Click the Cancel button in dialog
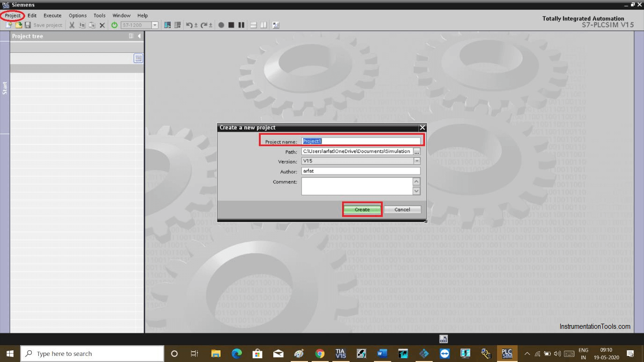Image resolution: width=644 pixels, height=362 pixels. pyautogui.click(x=402, y=210)
